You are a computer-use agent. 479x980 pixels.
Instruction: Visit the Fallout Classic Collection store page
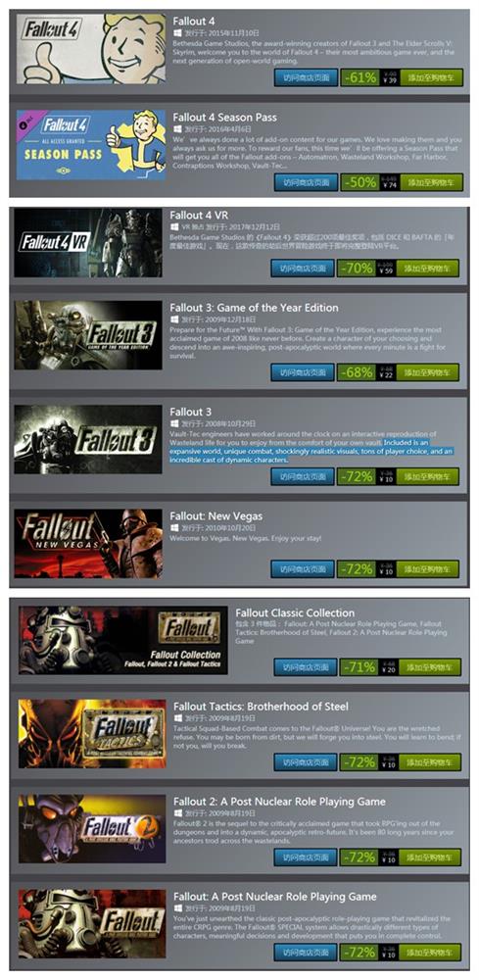(x=306, y=666)
